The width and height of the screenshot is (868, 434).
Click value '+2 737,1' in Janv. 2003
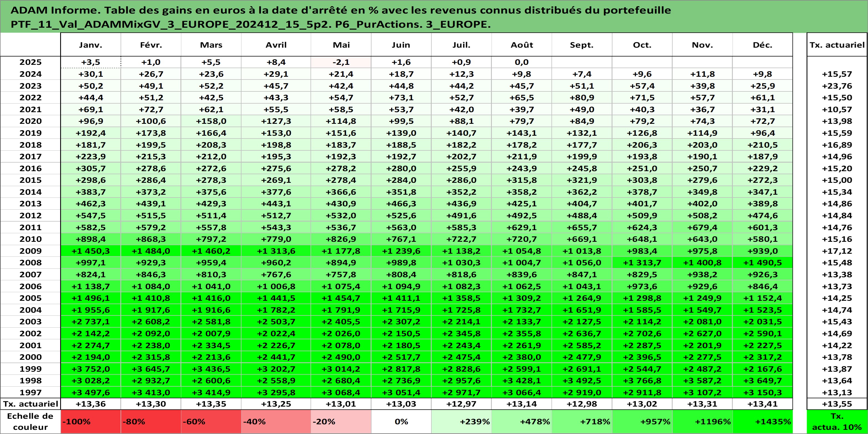click(x=91, y=322)
